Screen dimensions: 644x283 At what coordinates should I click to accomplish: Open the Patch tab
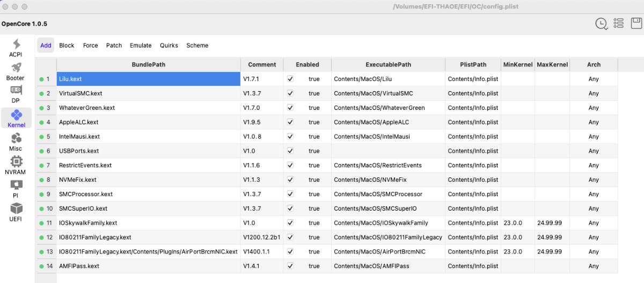click(x=114, y=46)
